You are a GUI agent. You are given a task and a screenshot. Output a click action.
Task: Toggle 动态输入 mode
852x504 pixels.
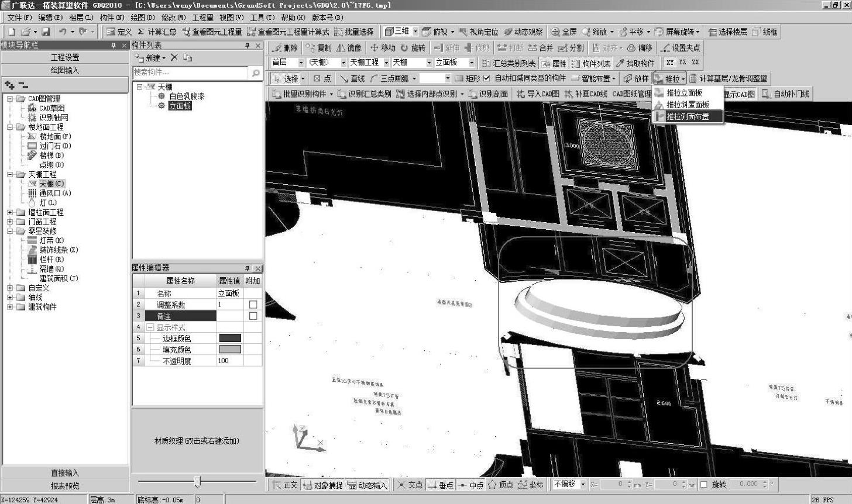pyautogui.click(x=367, y=485)
